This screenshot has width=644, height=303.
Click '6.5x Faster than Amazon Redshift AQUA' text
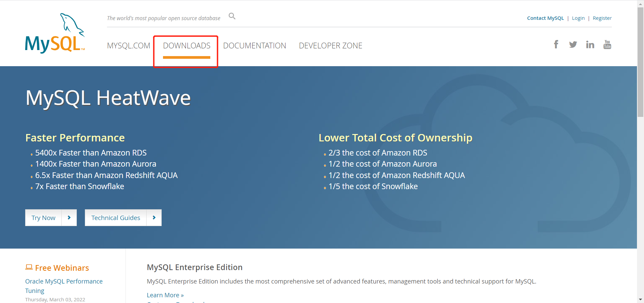pos(106,175)
